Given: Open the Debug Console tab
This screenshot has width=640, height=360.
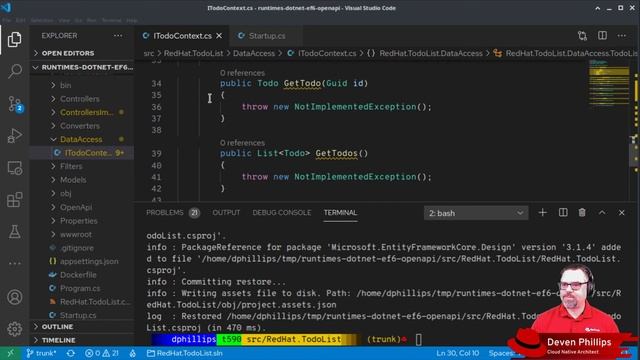Looking at the screenshot, I should pos(282,213).
